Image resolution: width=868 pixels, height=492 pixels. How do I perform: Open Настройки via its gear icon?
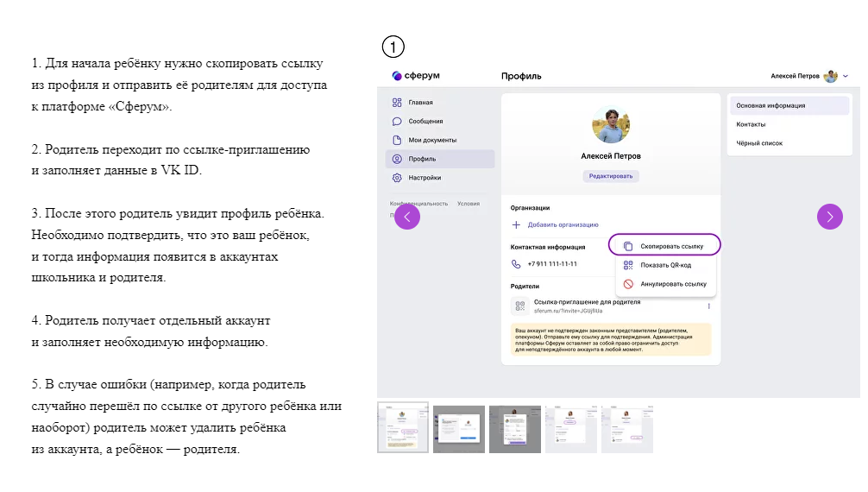(397, 178)
